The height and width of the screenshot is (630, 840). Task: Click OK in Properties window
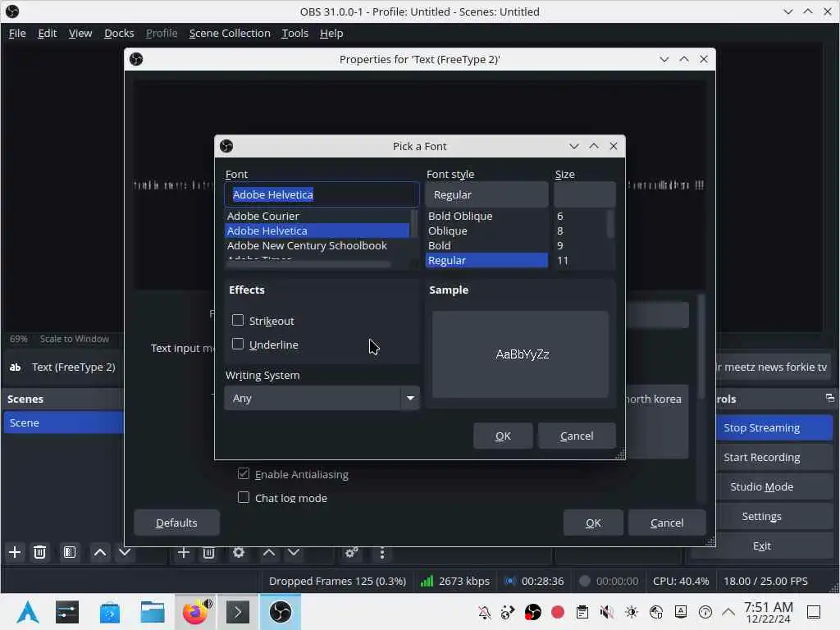pos(593,523)
